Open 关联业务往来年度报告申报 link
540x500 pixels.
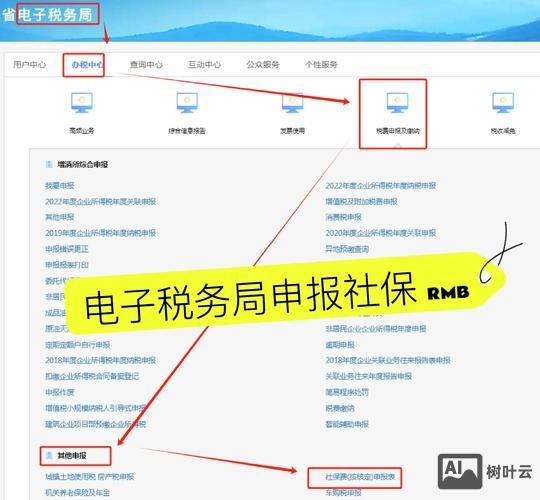pyautogui.click(x=368, y=376)
